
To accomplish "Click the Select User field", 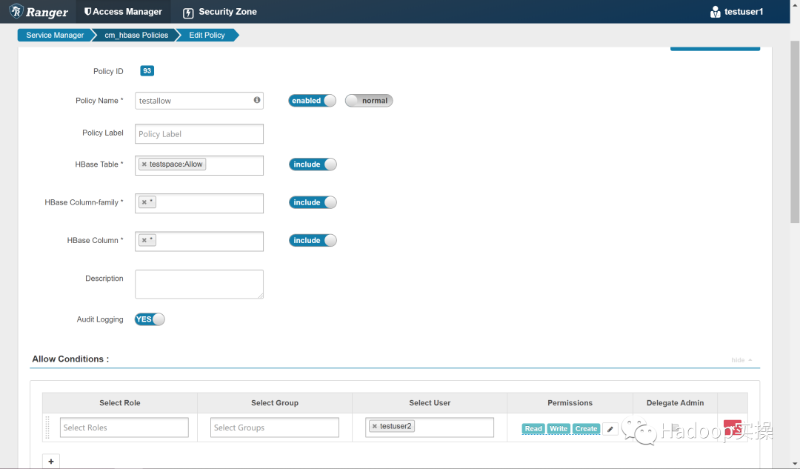I will click(x=430, y=428).
